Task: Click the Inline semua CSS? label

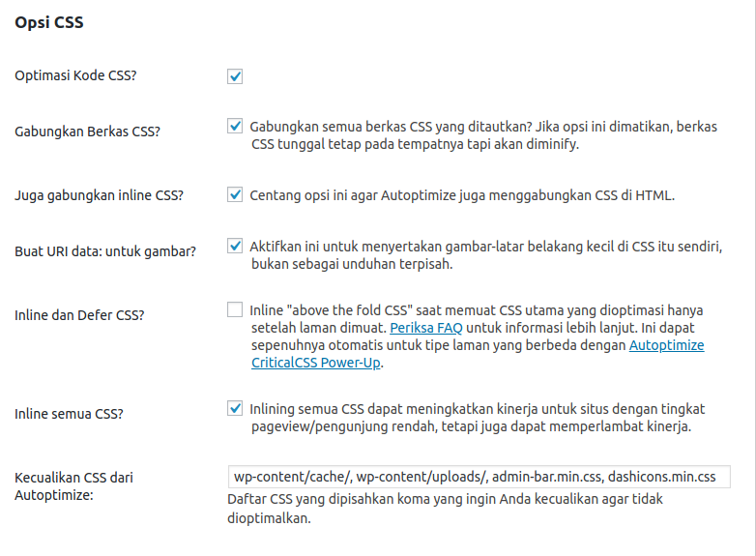Action: 69,414
